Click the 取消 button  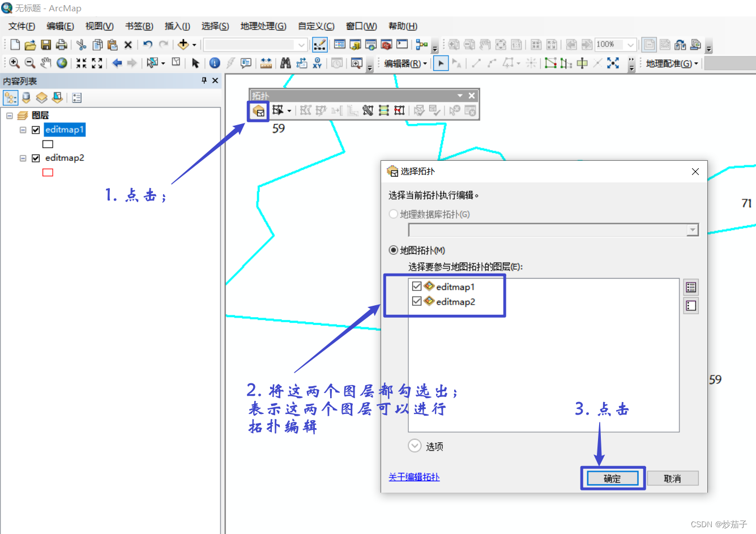[x=673, y=479]
